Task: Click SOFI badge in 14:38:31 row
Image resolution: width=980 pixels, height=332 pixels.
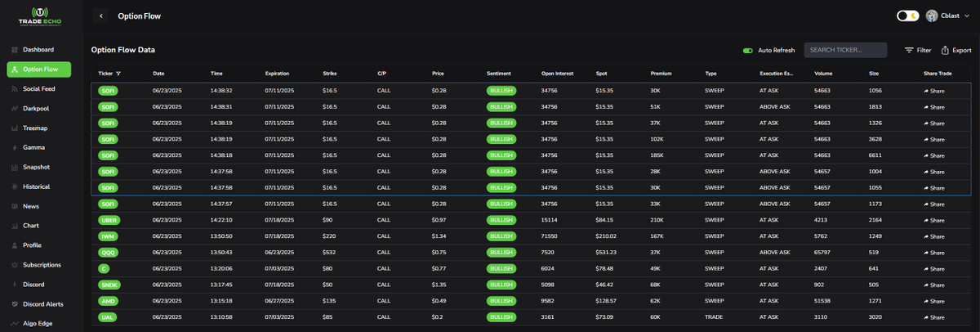Action: pyautogui.click(x=109, y=106)
